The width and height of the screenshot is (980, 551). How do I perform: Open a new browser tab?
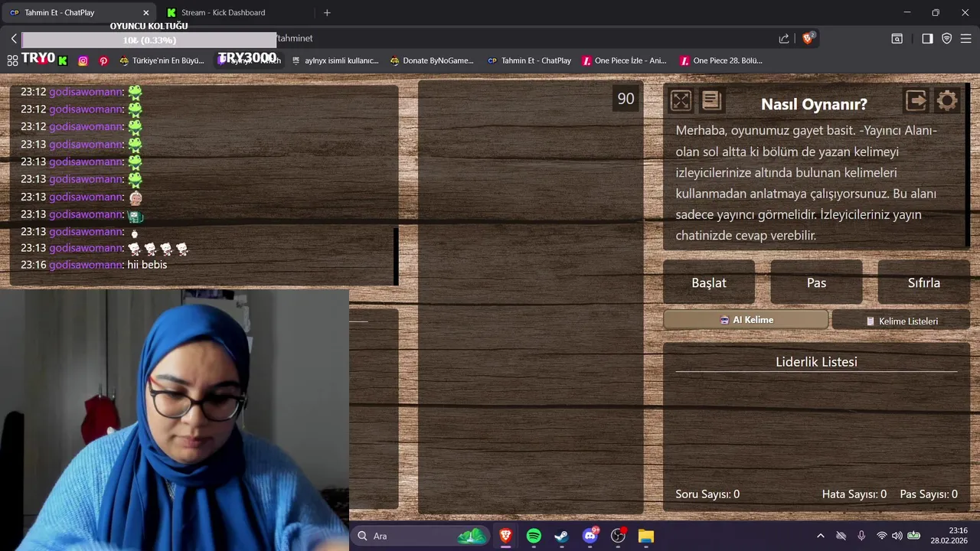click(327, 12)
